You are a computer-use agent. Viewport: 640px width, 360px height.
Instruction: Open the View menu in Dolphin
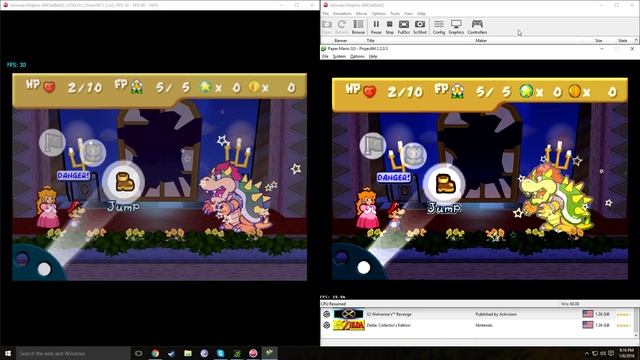408,13
